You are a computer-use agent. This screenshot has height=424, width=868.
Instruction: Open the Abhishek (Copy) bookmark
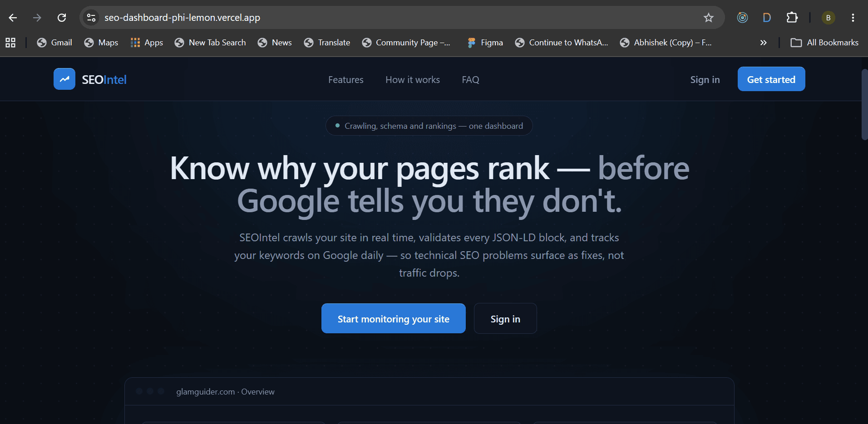click(x=666, y=43)
